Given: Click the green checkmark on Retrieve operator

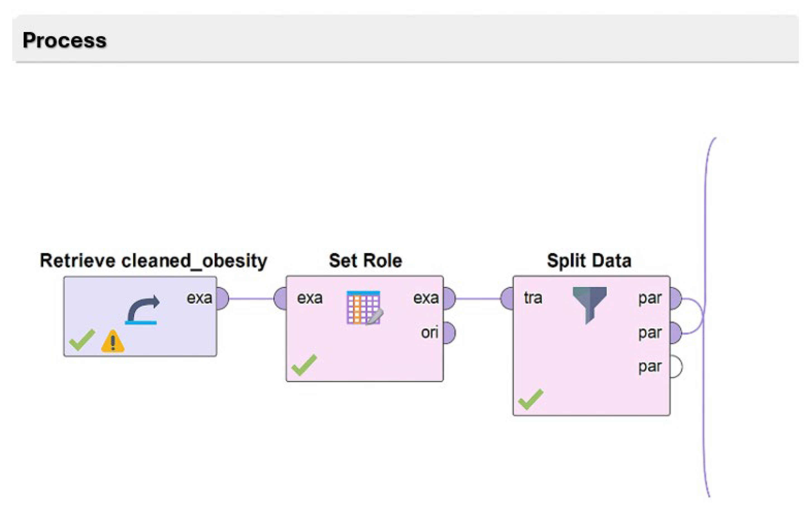Looking at the screenshot, I should point(82,340).
